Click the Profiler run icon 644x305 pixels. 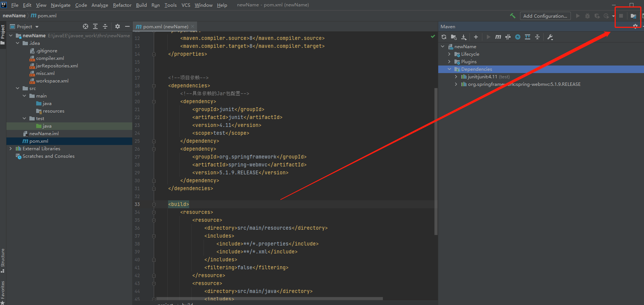(606, 16)
